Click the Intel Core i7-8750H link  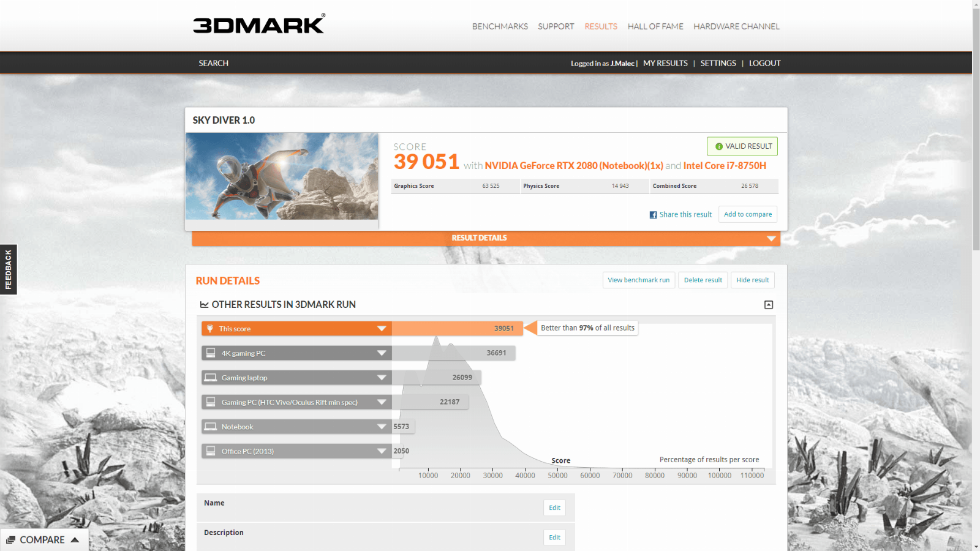(725, 166)
